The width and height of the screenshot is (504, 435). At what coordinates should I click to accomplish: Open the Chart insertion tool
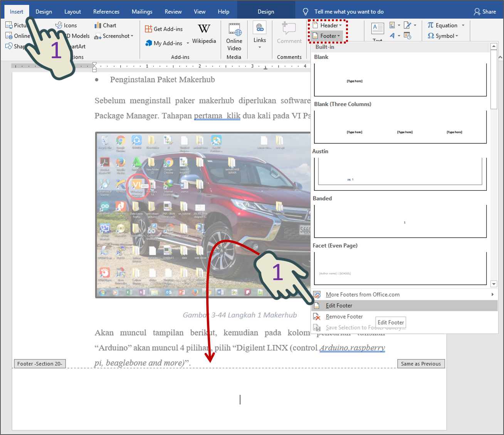point(105,25)
